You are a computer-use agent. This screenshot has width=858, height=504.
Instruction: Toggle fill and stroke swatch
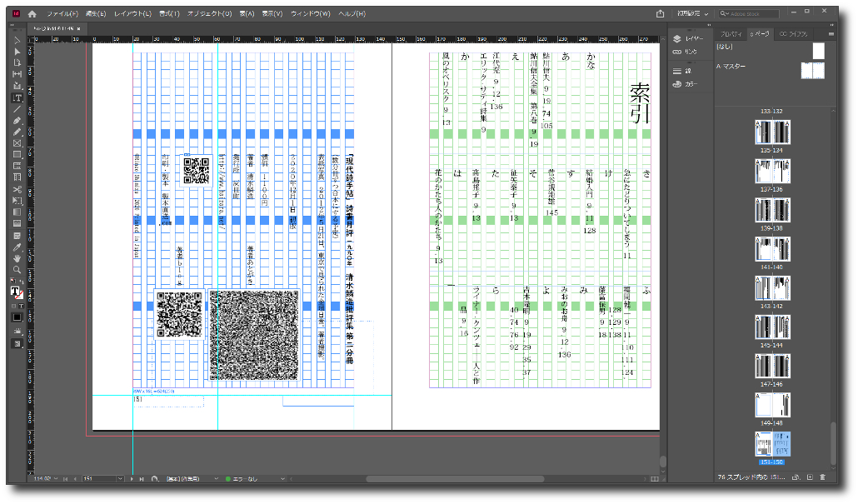tap(16, 292)
